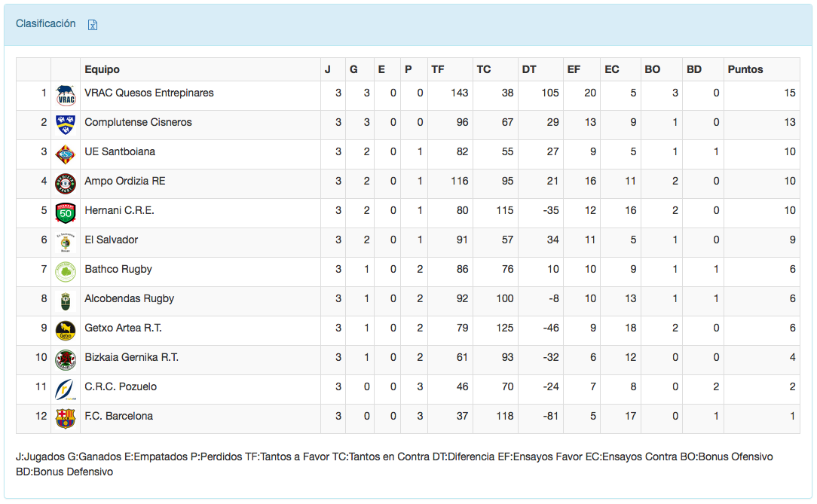This screenshot has height=504, width=817.
Task: Click the Bizkaia Gernika R.T. name
Action: (x=132, y=357)
